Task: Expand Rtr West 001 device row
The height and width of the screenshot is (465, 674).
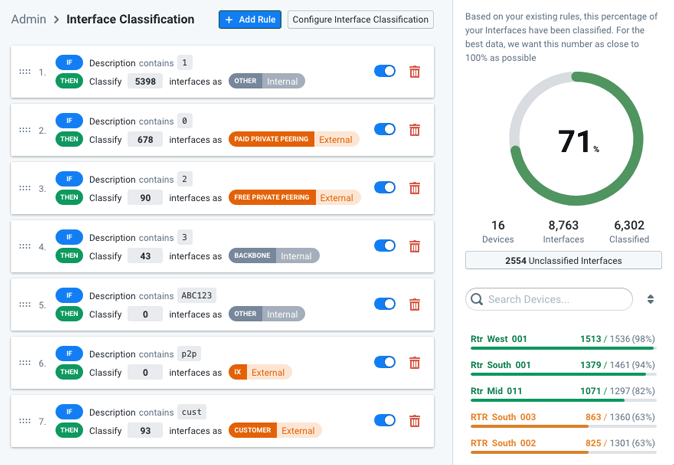Action: [x=499, y=339]
